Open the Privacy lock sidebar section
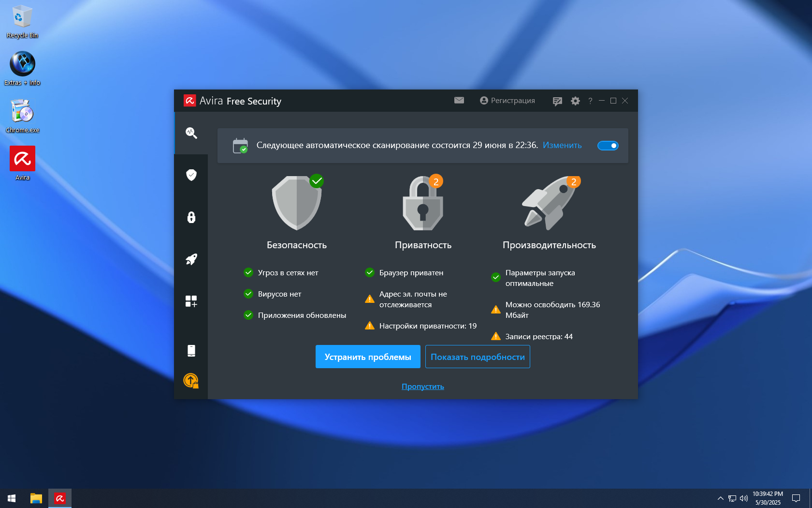The height and width of the screenshot is (508, 812). point(191,217)
